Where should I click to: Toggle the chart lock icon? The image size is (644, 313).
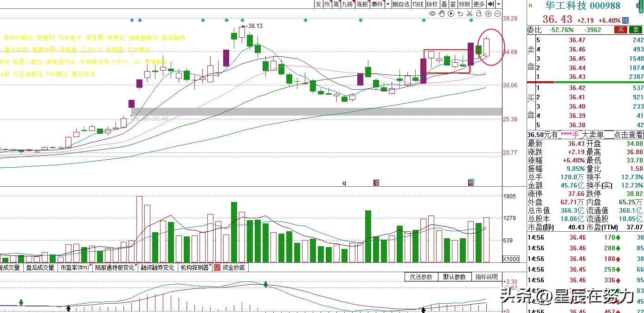pyautogui.click(x=479, y=14)
